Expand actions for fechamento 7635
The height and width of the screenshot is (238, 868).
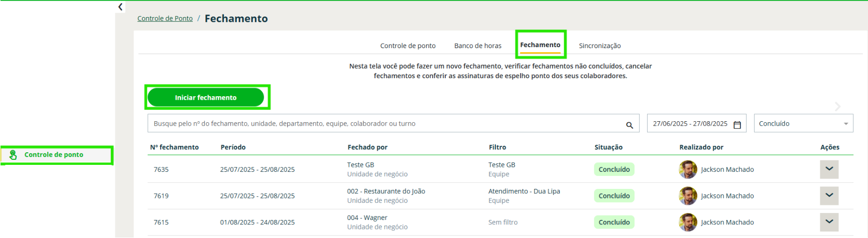click(x=829, y=169)
